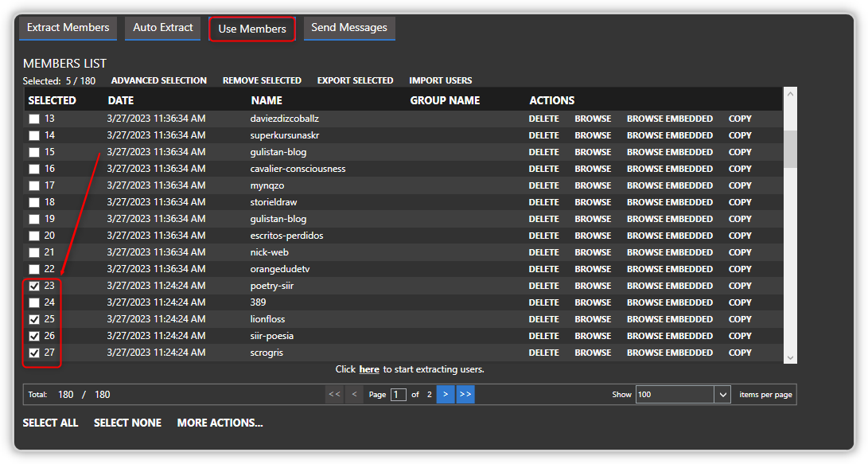868x464 pixels.
Task: DELETE the member gulistan-blog on row 15
Action: point(544,151)
